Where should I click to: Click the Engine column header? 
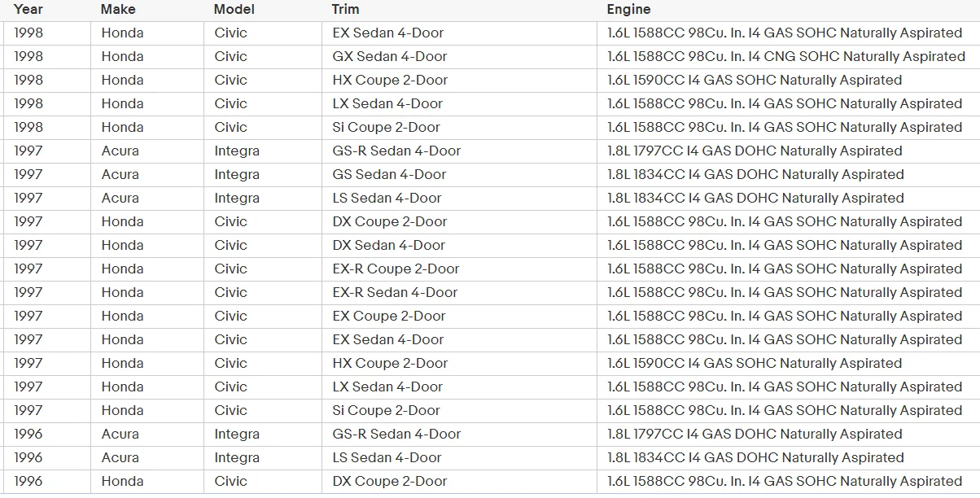point(628,10)
